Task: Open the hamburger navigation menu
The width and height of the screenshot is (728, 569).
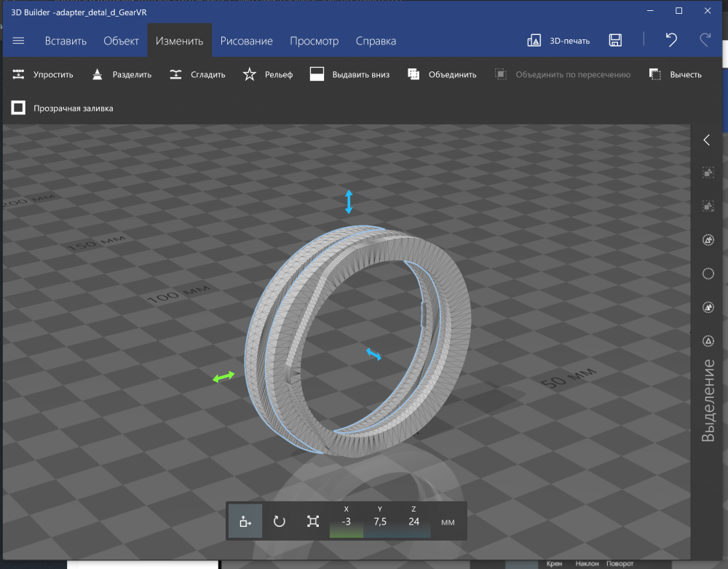Action: [x=19, y=41]
